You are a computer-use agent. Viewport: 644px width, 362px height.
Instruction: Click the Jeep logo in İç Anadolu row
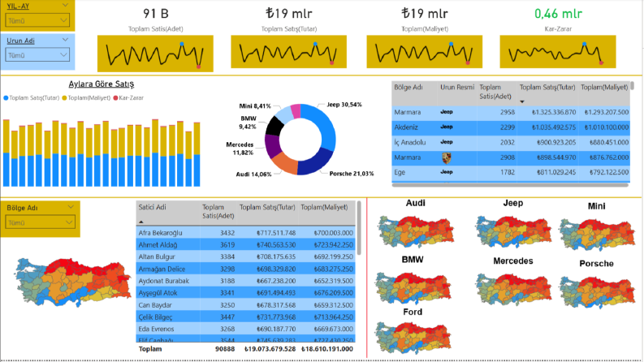[447, 142]
